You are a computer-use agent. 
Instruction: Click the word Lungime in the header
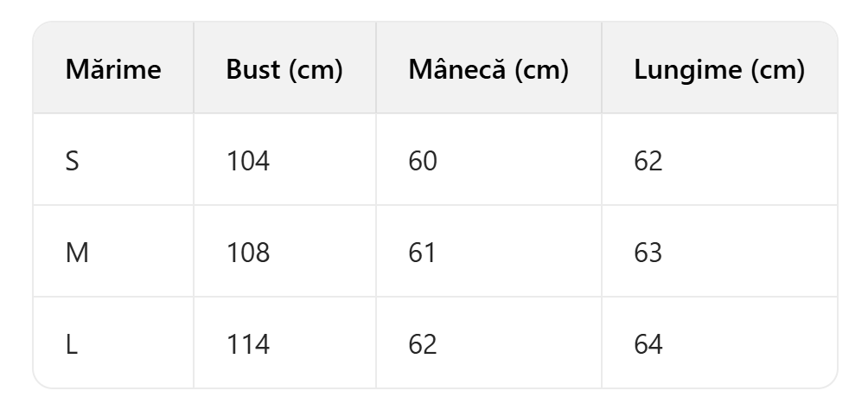coord(687,70)
